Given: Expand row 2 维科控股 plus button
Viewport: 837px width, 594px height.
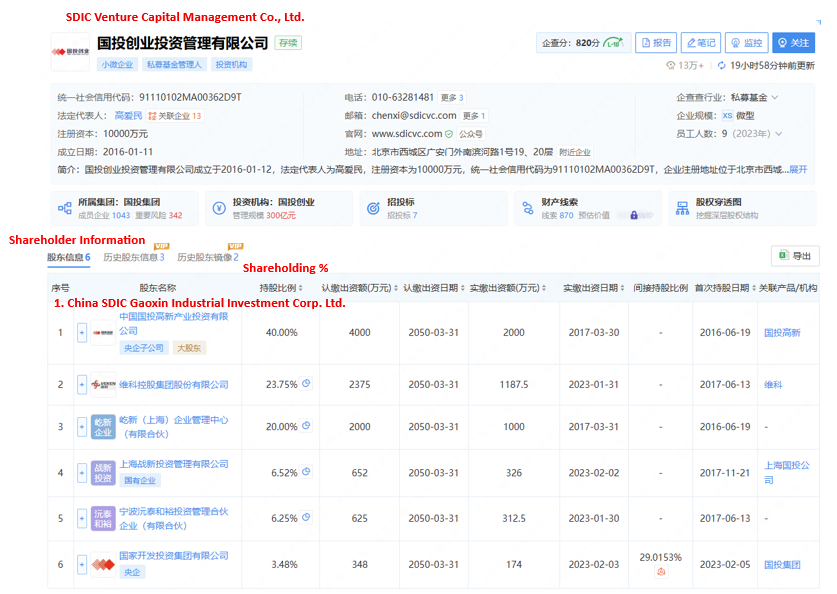Looking at the screenshot, I should (82, 385).
